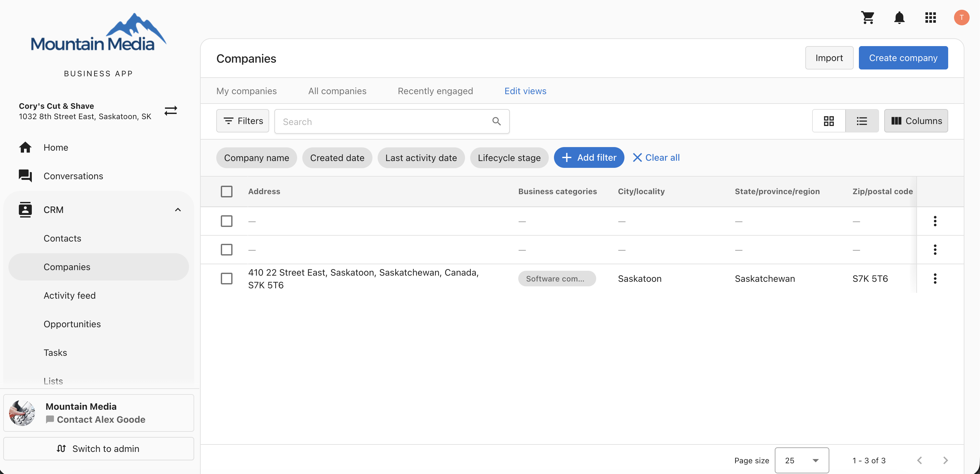This screenshot has width=980, height=474.
Task: Click the Import button
Action: coord(829,58)
